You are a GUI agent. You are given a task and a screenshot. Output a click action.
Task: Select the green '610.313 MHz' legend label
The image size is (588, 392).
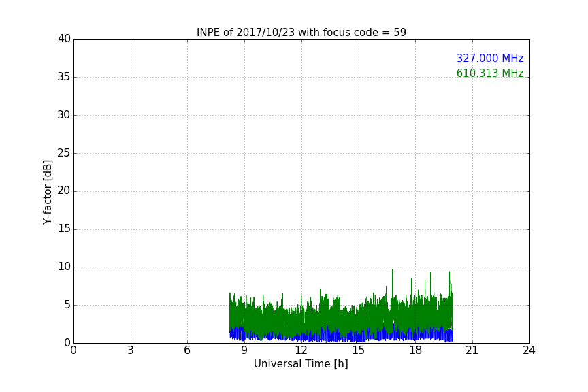[490, 73]
